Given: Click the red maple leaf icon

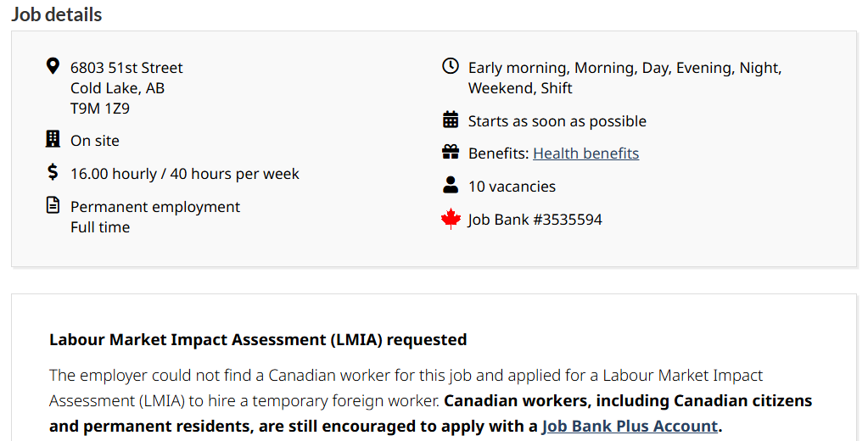Looking at the screenshot, I should (x=451, y=219).
